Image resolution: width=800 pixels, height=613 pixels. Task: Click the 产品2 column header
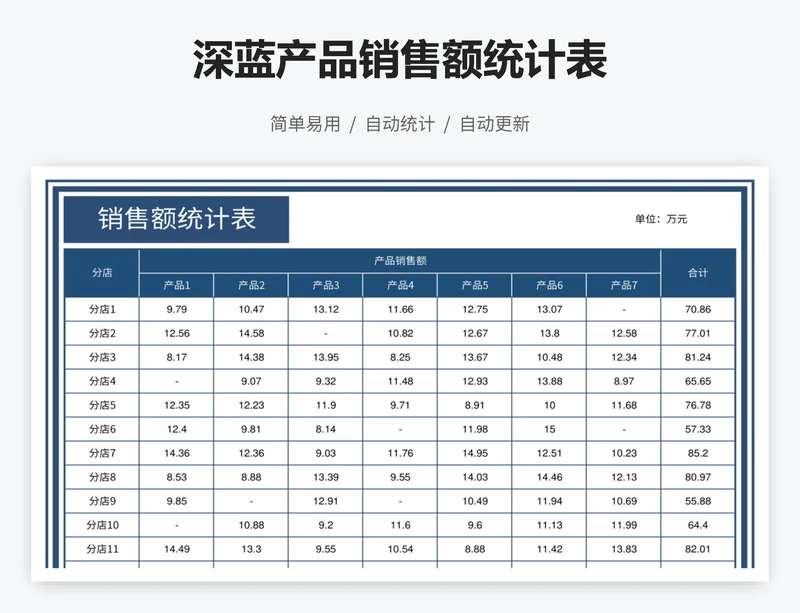click(x=251, y=285)
